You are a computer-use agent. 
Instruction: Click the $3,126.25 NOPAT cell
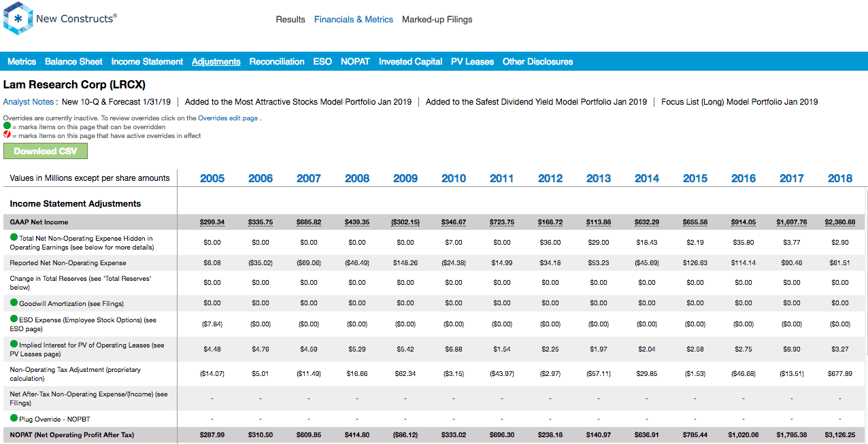(x=840, y=434)
